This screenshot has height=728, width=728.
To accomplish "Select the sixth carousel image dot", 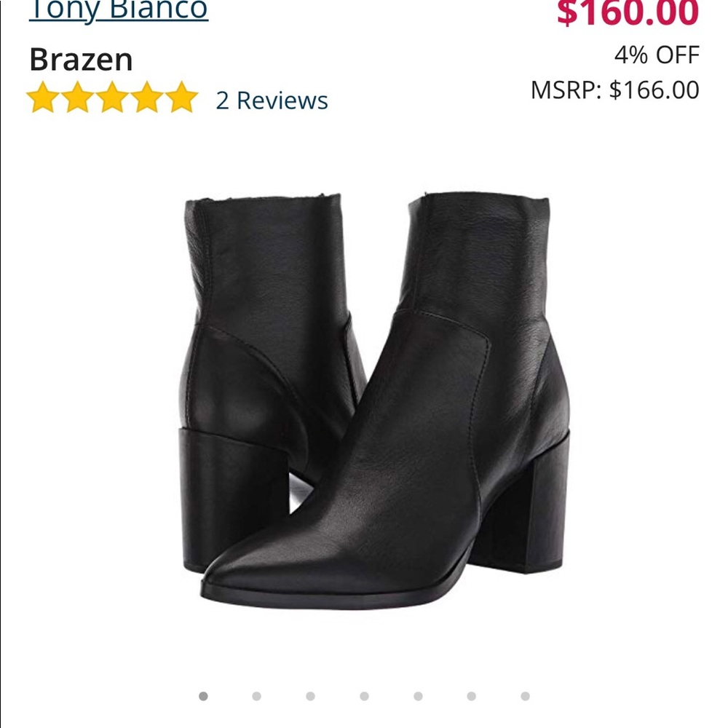I will 472,696.
